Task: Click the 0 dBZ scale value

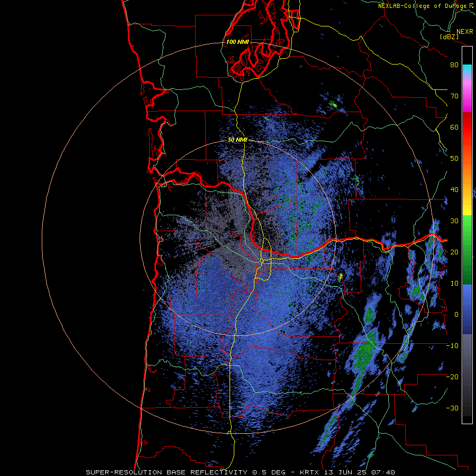Action: pyautogui.click(x=456, y=315)
